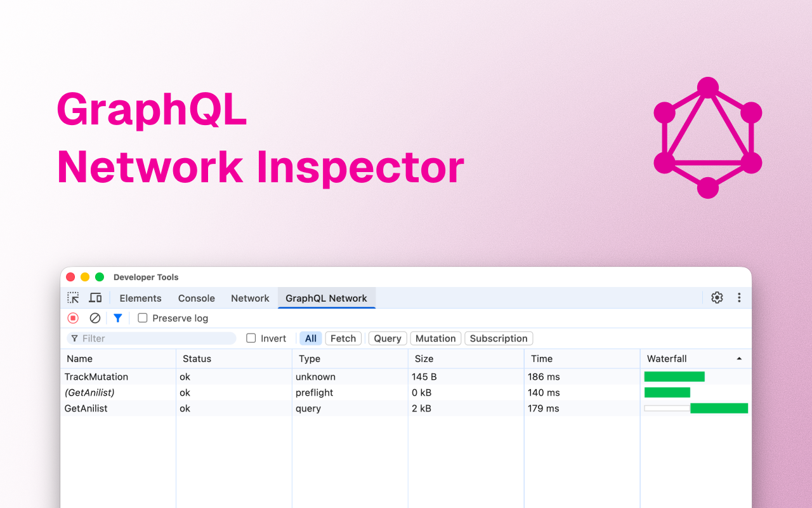Screen dimensions: 812x508
Task: Check the Invert filter checkbox
Action: tap(251, 338)
